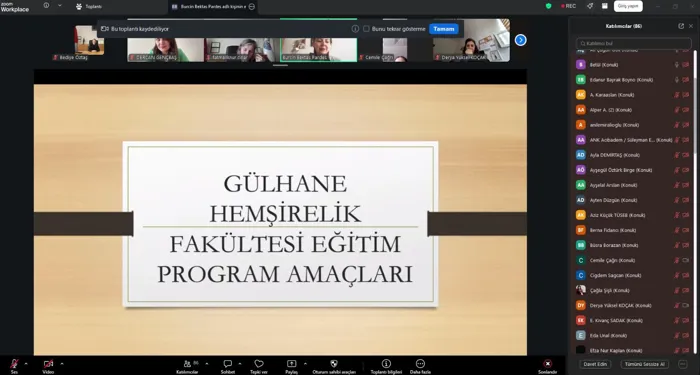Pop out the Katılımcılar panel
700x375 pixels.
(681, 26)
